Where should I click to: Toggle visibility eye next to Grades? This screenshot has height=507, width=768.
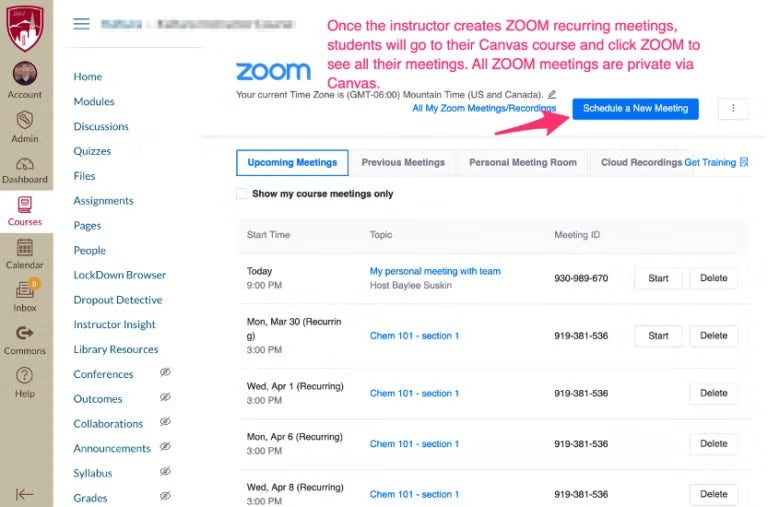165,496
